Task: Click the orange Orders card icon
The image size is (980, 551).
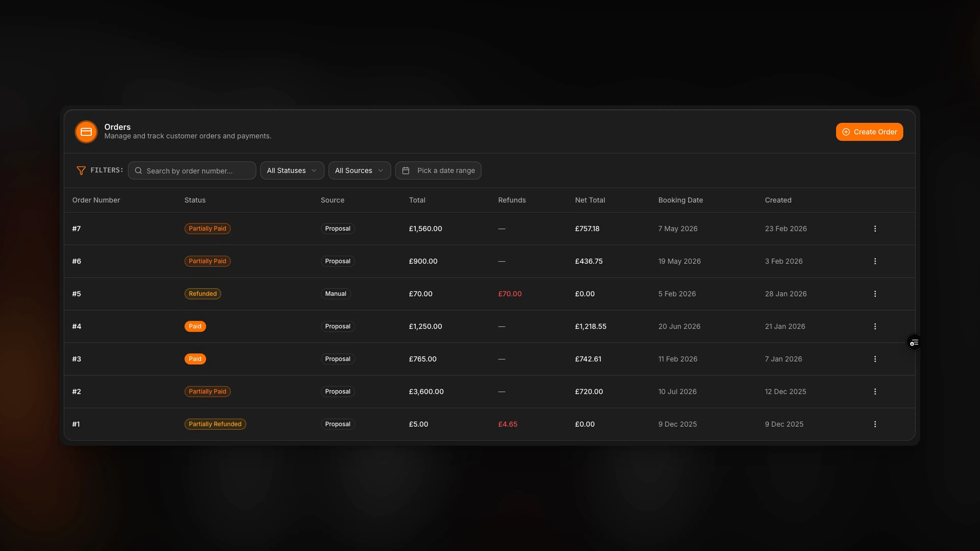Action: point(86,132)
